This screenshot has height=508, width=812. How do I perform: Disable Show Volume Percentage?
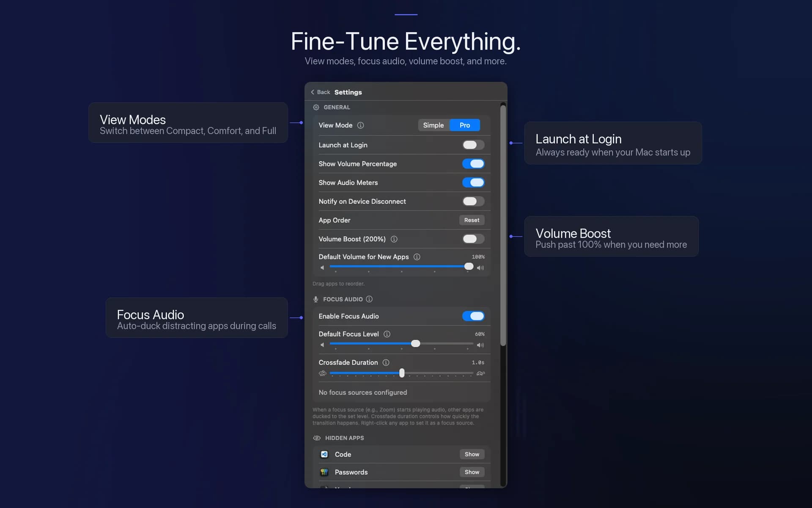click(473, 164)
